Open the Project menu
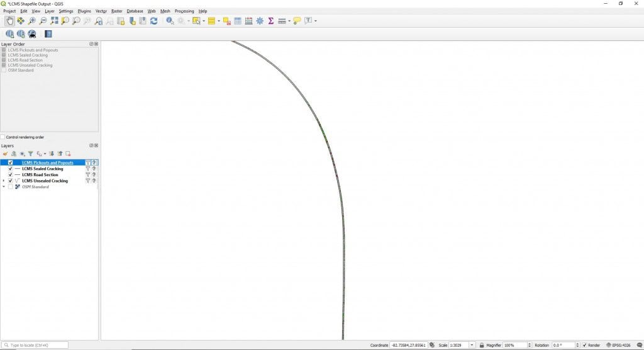The width and height of the screenshot is (644, 350). 9,11
